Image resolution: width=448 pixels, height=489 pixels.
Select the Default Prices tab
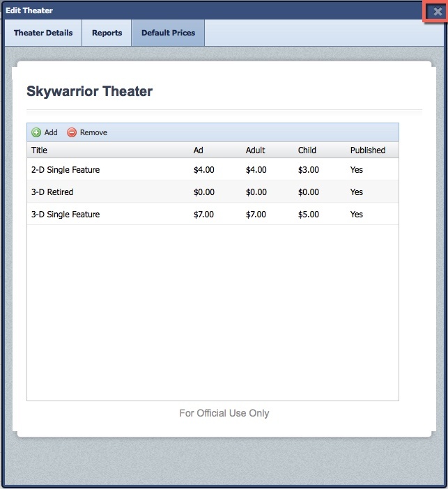[x=168, y=33]
